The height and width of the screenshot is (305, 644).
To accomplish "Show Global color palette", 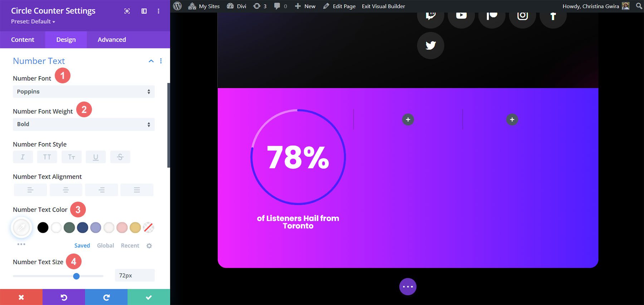I will tap(106, 246).
